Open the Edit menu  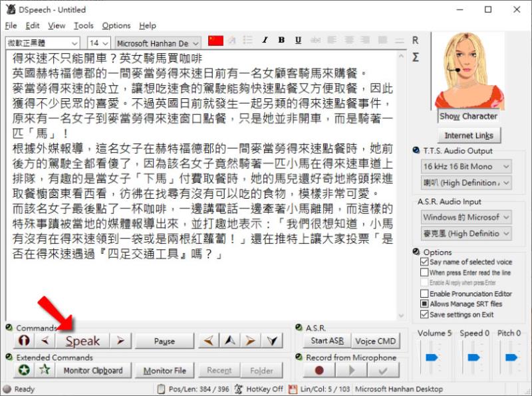(33, 26)
